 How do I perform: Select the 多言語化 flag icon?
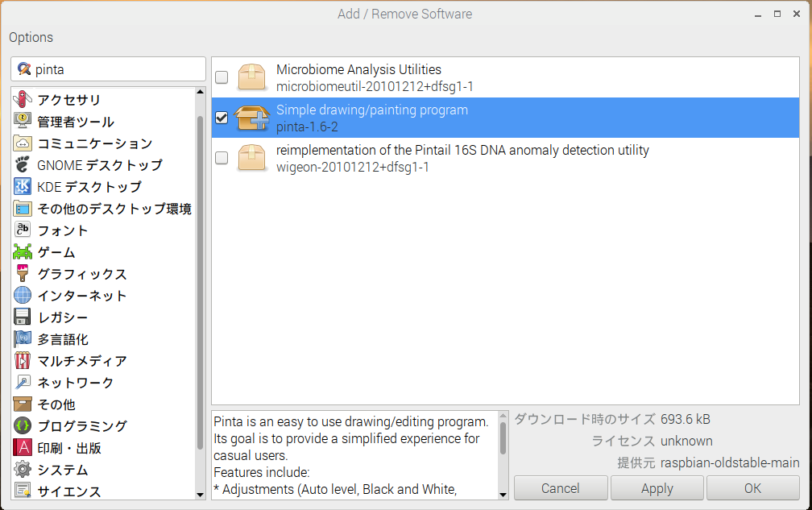click(23, 338)
